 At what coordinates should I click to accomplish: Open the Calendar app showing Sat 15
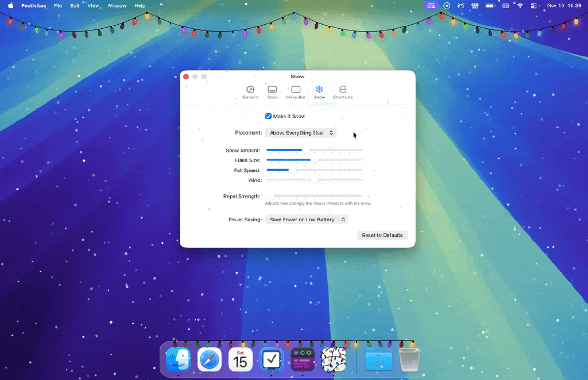pyautogui.click(x=240, y=359)
